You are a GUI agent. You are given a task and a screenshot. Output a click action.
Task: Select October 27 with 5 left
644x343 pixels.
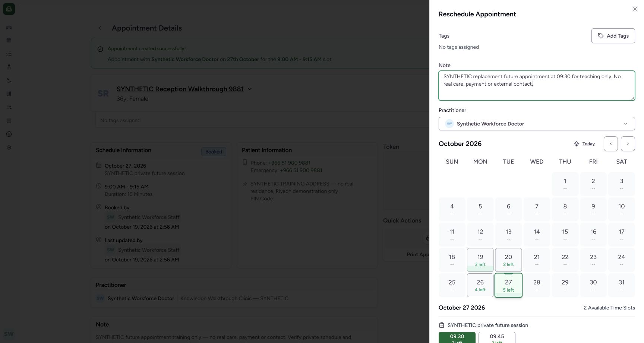click(x=508, y=285)
